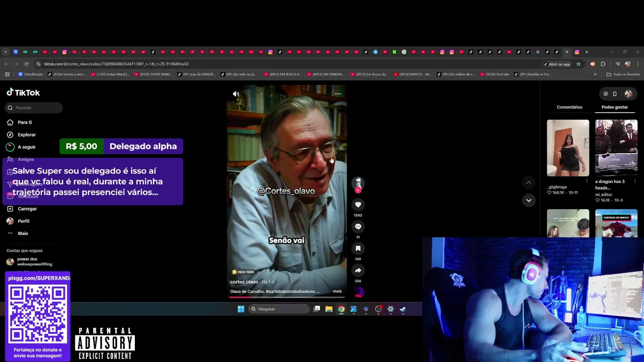644x362 pixels.
Task: Show more bookmarks with the overflow chevron
Action: coord(595,74)
